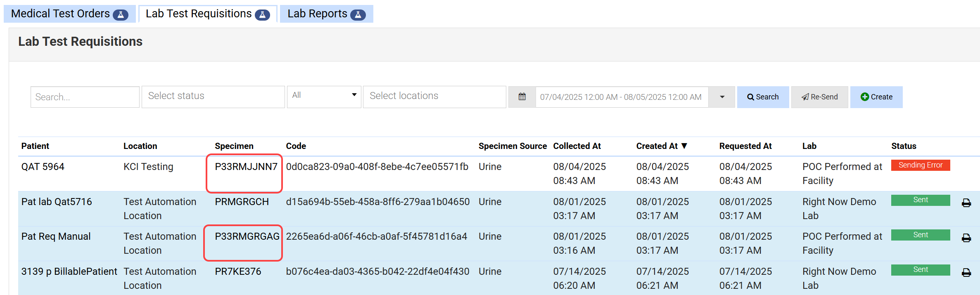Expand the All filter dropdown
The image size is (980, 295).
pos(324,96)
